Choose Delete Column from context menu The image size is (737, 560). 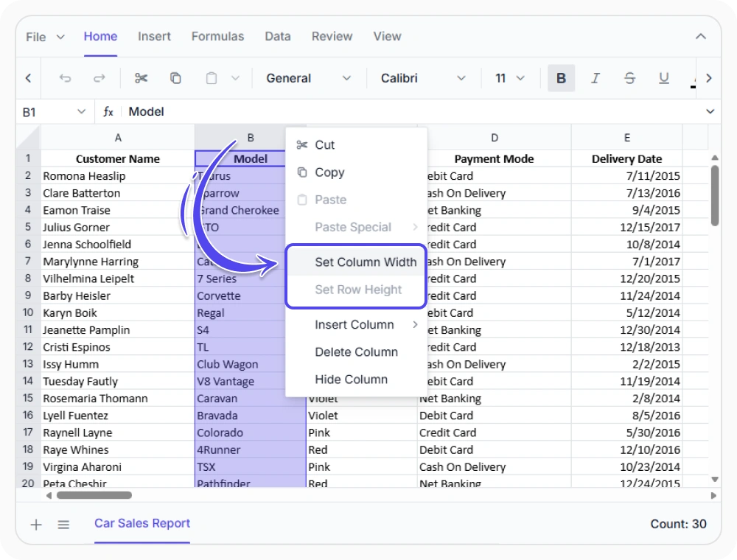tap(356, 352)
